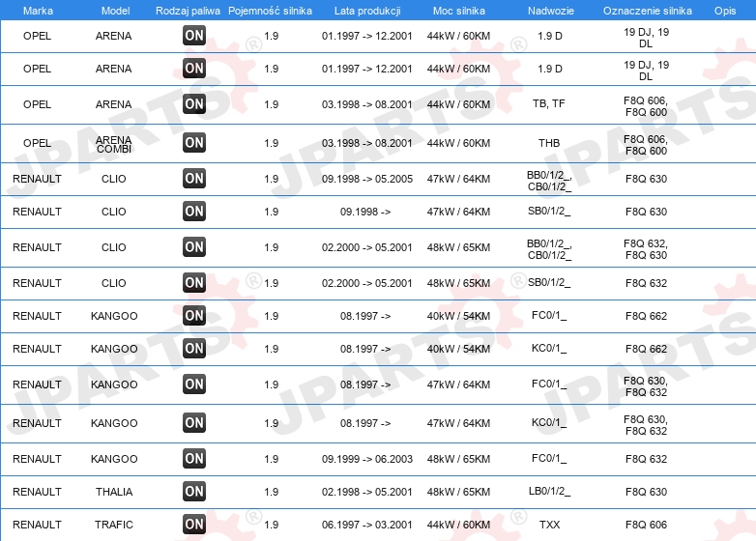
Task: Click the ON icon in the Clio SB0/1/2_ 48kW row
Action: coord(194,283)
